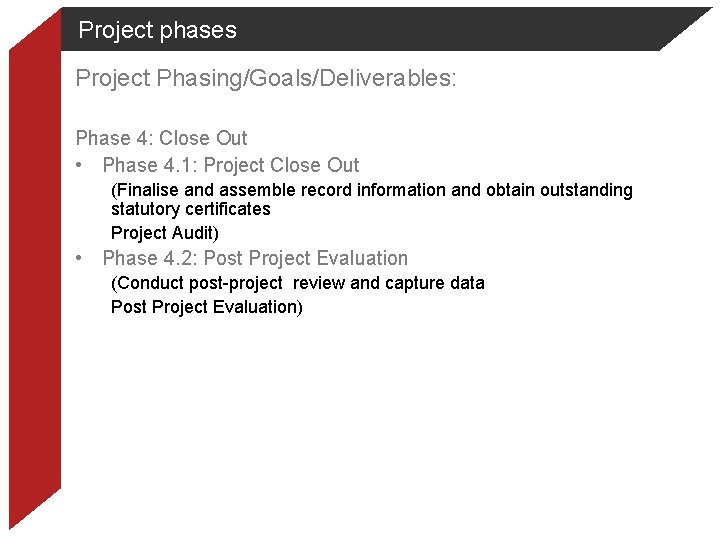This screenshot has height=540, width=720.
Task: Click the bullet before Phase 4.2
Action: click(80, 258)
